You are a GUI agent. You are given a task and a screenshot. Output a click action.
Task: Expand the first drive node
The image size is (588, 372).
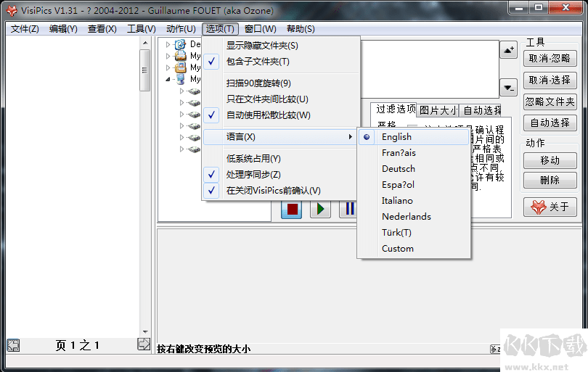[x=182, y=91]
